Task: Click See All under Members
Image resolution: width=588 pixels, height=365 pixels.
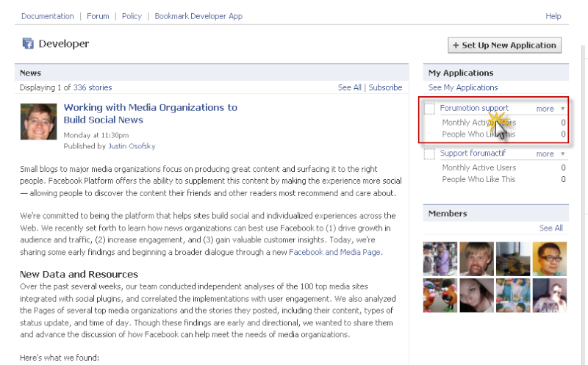Action: click(x=551, y=228)
